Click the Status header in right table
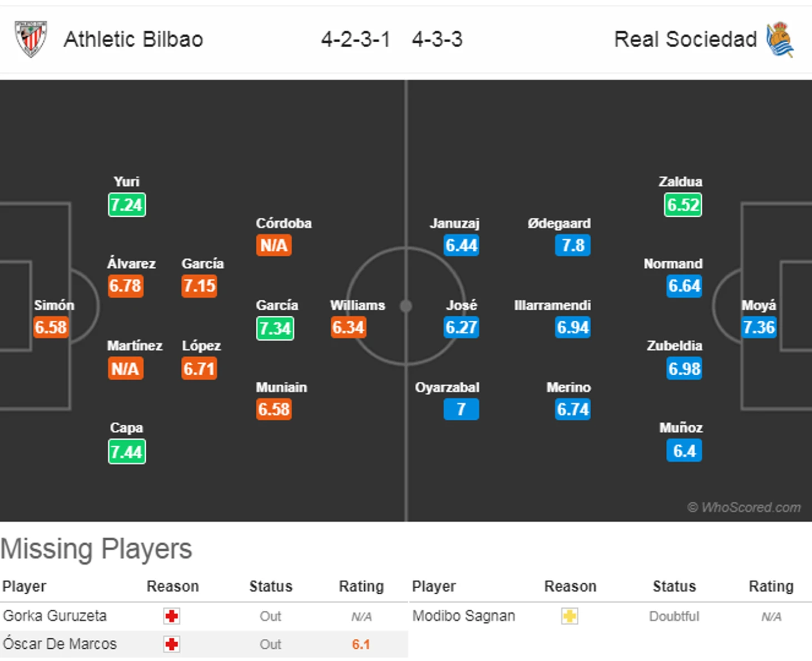The image size is (812, 661). [x=674, y=587]
